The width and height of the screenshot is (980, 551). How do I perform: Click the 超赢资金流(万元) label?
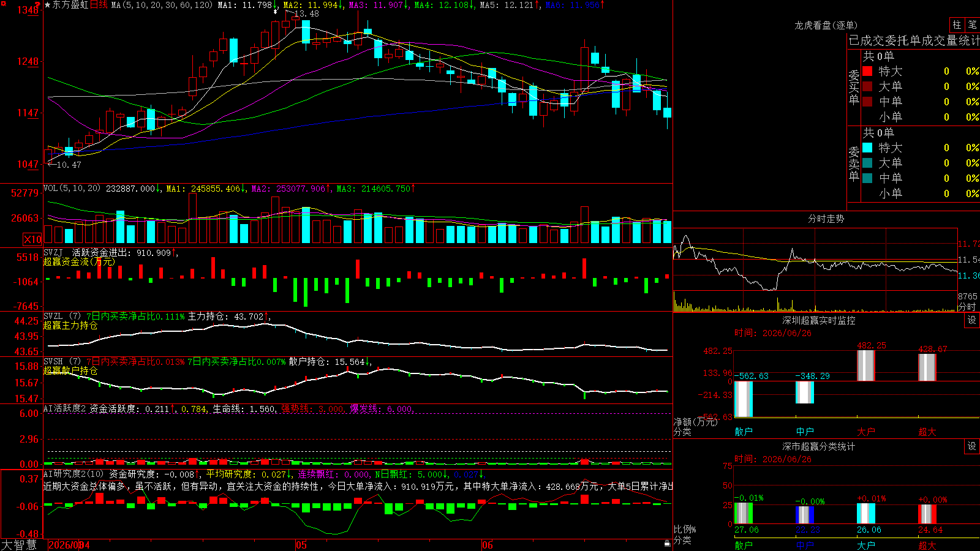coord(79,262)
